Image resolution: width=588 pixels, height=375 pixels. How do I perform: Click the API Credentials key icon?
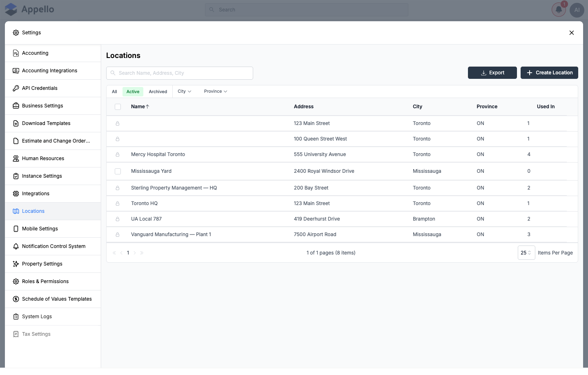click(16, 88)
